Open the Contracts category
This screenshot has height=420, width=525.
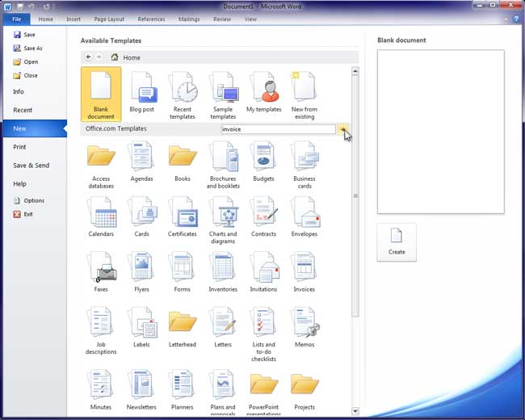(263, 217)
